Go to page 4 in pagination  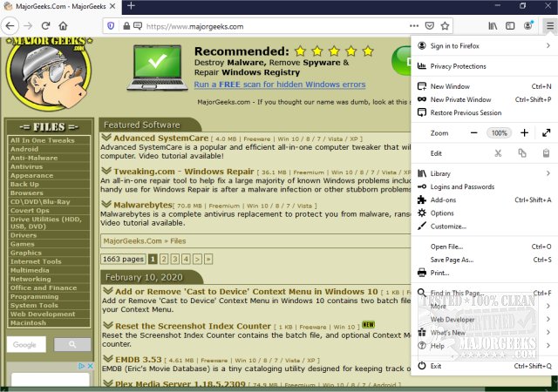pyautogui.click(x=186, y=259)
